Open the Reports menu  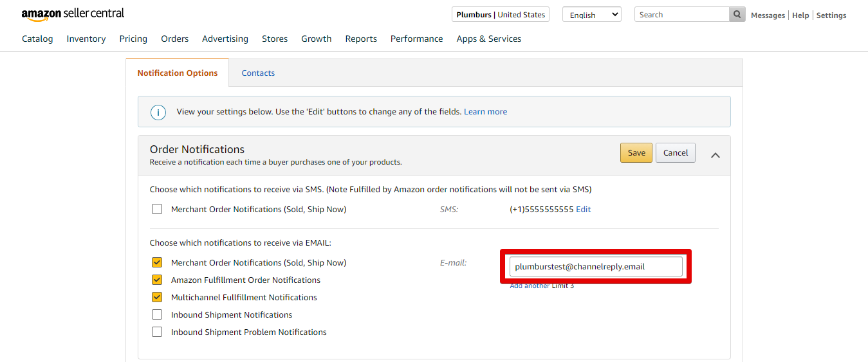pos(361,39)
